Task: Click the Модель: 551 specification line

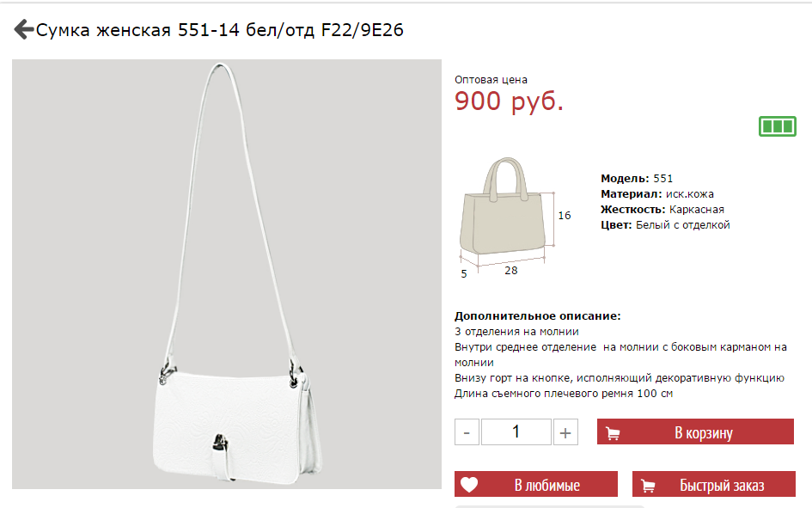Action: click(x=637, y=179)
